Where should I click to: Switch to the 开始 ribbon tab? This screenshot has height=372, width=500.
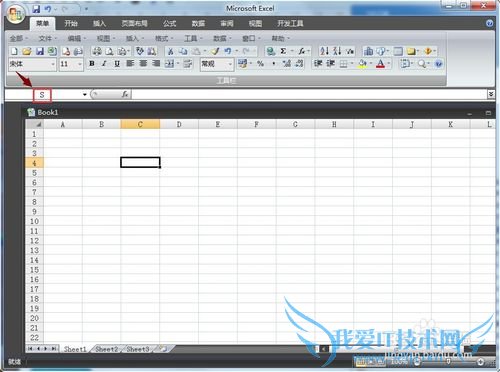71,23
